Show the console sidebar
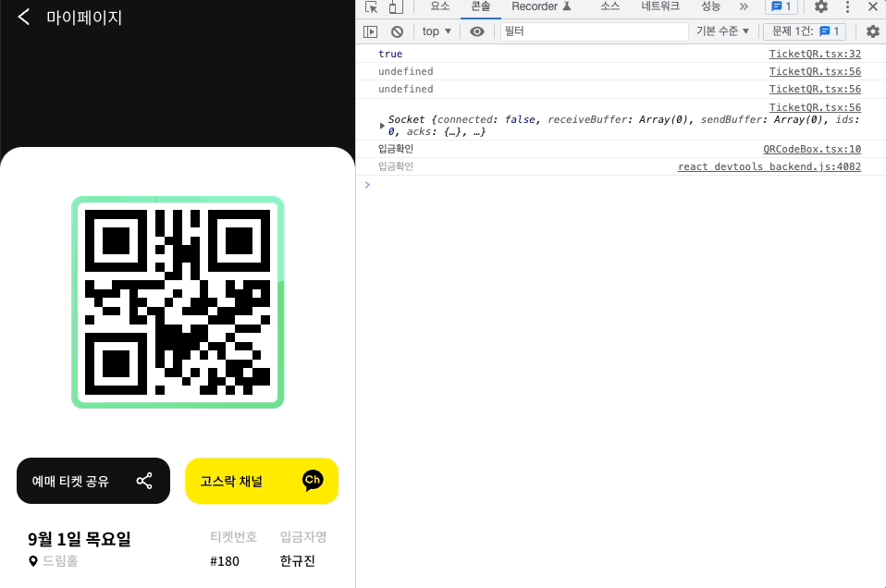Screen dimensions: 886x588 (x=370, y=31)
